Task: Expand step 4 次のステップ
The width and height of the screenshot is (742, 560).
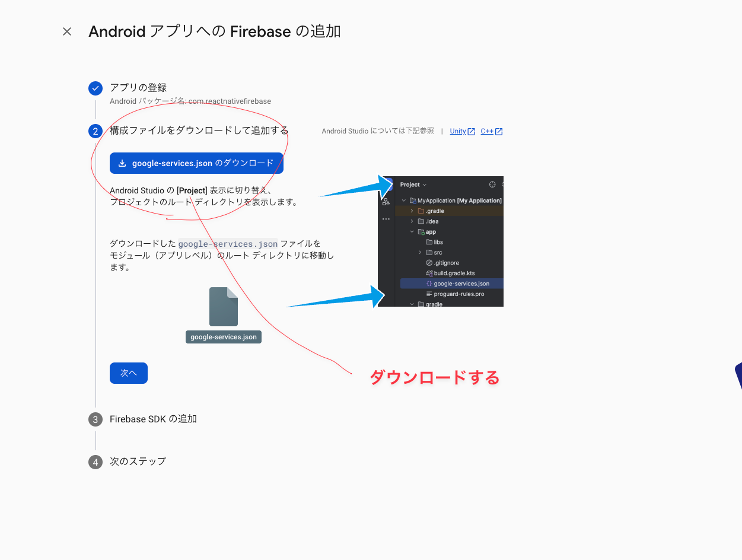Action: point(138,461)
